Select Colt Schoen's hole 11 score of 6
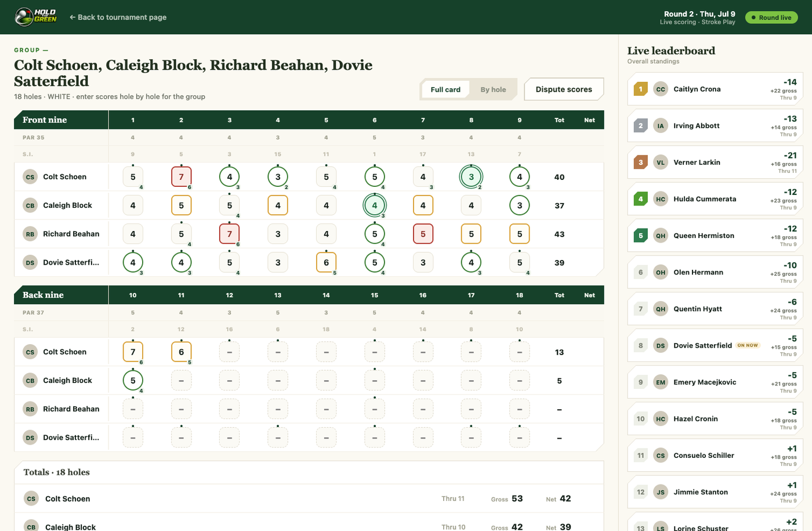Image resolution: width=812 pixels, height=531 pixels. point(181,352)
